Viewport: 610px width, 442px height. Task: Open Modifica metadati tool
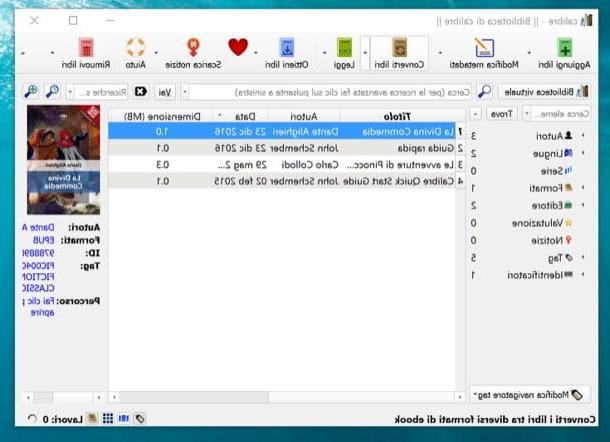(x=484, y=48)
